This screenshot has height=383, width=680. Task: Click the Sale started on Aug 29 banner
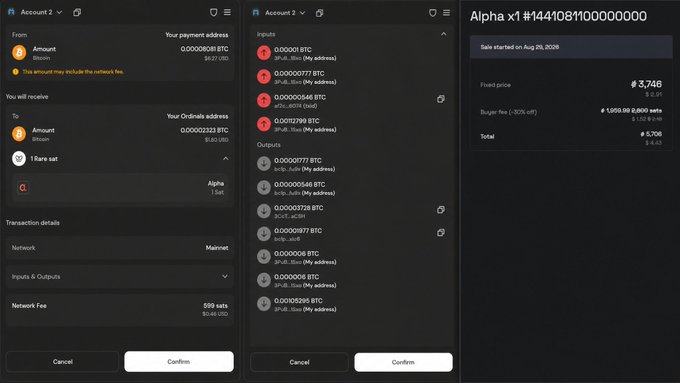(571, 47)
